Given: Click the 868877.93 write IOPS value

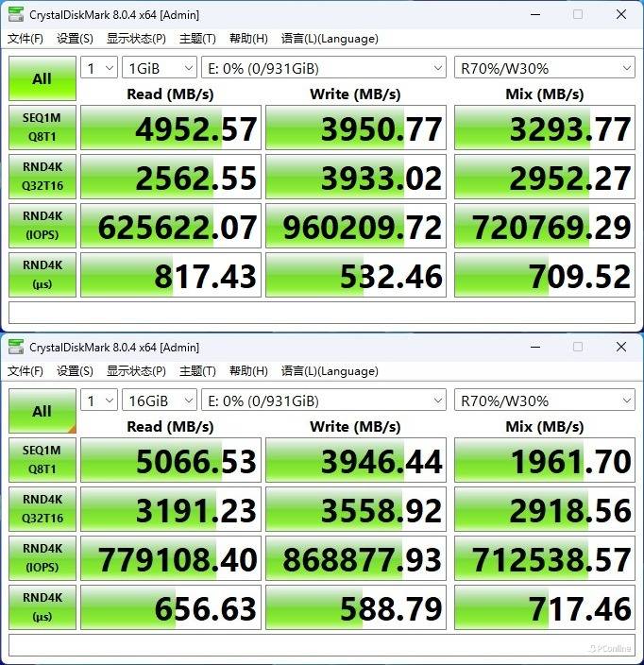Looking at the screenshot, I should [356, 558].
